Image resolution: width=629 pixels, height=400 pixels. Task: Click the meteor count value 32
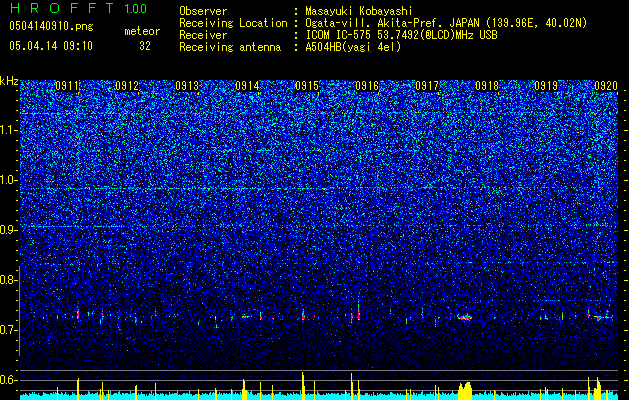pos(145,46)
